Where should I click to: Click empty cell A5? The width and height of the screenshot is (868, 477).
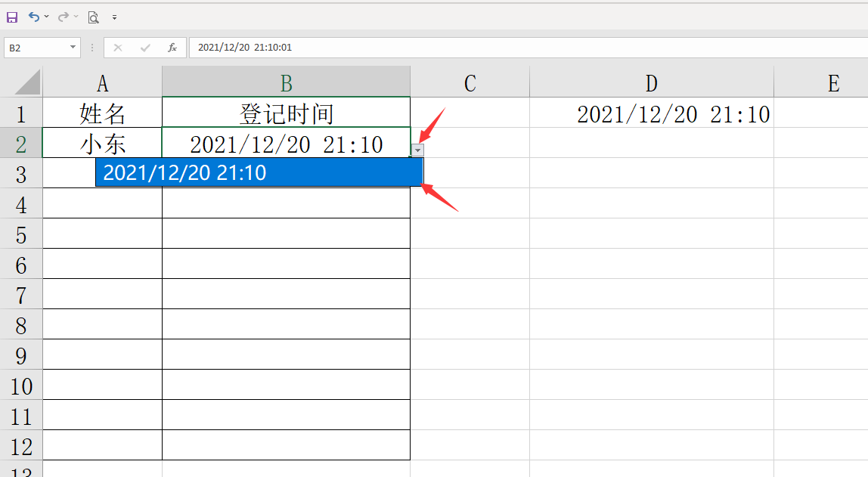(102, 234)
